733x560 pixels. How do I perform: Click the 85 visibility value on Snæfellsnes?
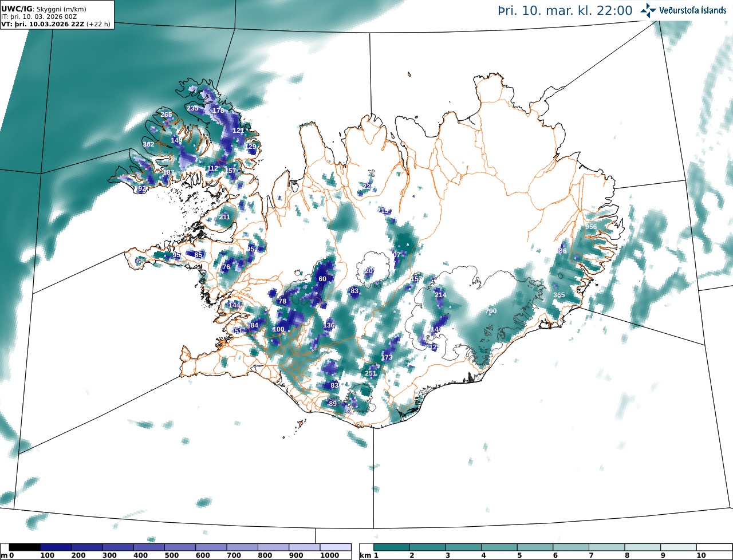(198, 255)
